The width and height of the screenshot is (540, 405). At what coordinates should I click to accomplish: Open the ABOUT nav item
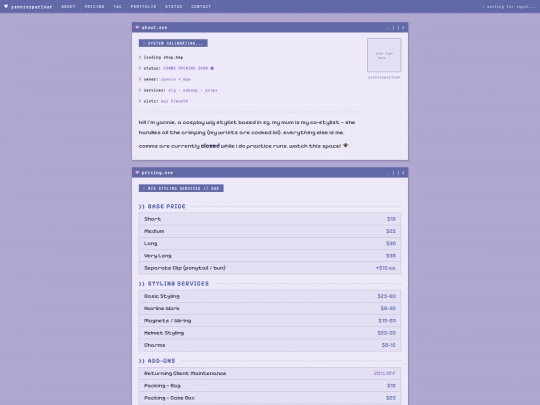68,7
